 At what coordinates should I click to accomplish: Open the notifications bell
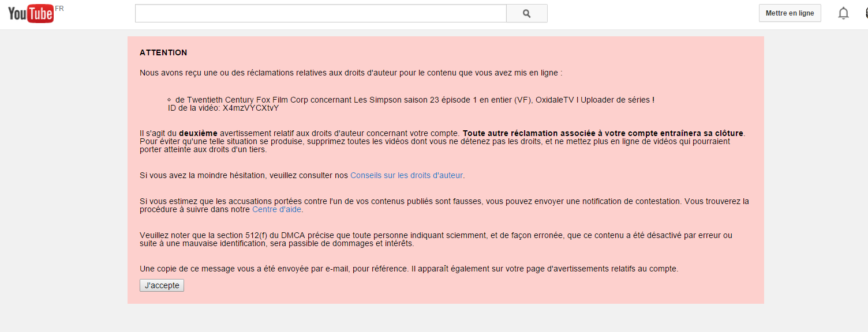843,13
